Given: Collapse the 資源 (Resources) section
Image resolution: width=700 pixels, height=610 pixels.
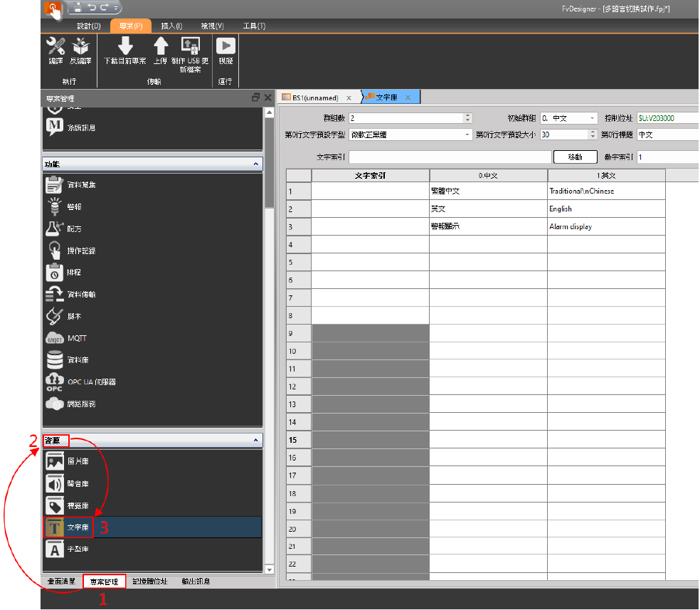Looking at the screenshot, I should [x=255, y=441].
